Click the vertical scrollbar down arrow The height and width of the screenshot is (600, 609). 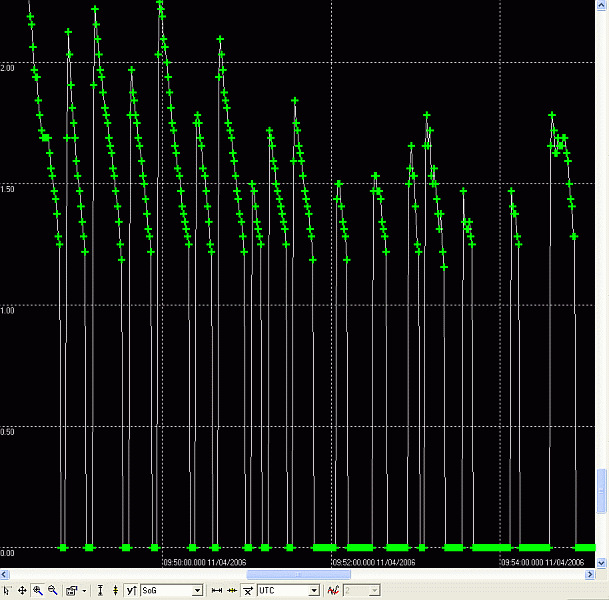[602, 562]
